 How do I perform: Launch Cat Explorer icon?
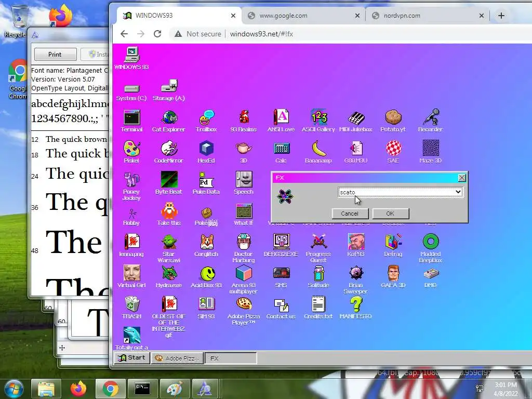pos(169,121)
